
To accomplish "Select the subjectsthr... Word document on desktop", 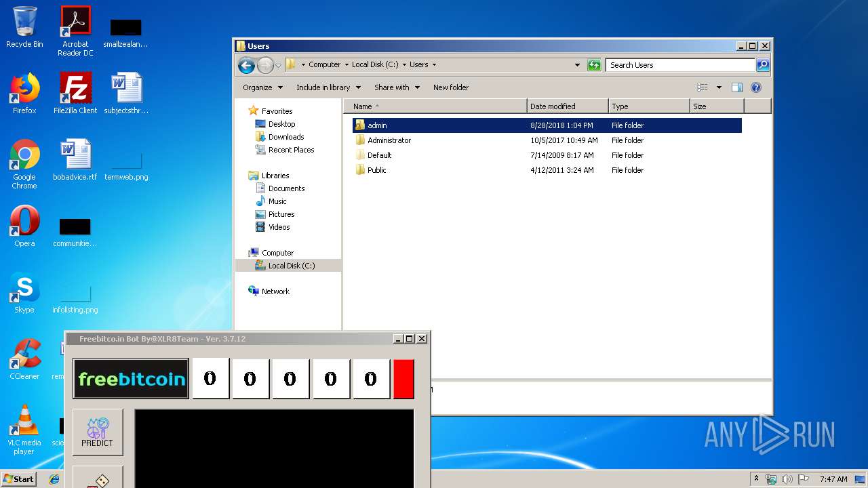I will pos(126,94).
